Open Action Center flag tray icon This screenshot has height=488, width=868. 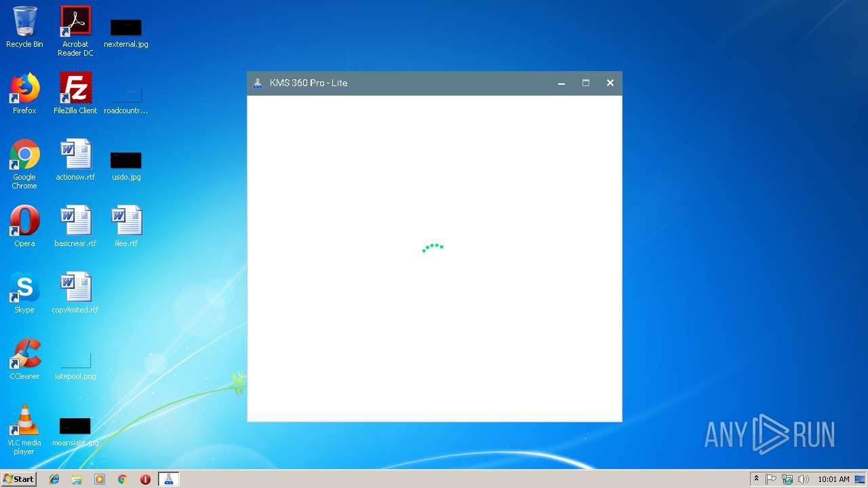[771, 479]
